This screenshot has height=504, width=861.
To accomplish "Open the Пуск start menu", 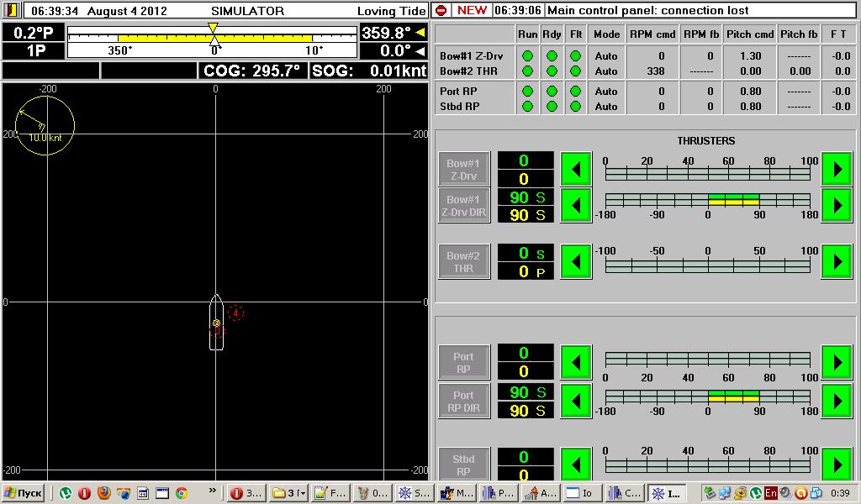I will click(24, 493).
